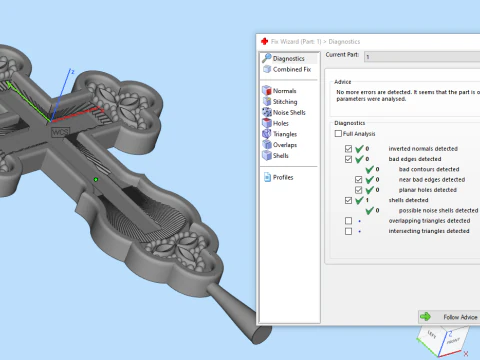Go to the Stitching page
This screenshot has height=360, width=480.
click(x=285, y=102)
